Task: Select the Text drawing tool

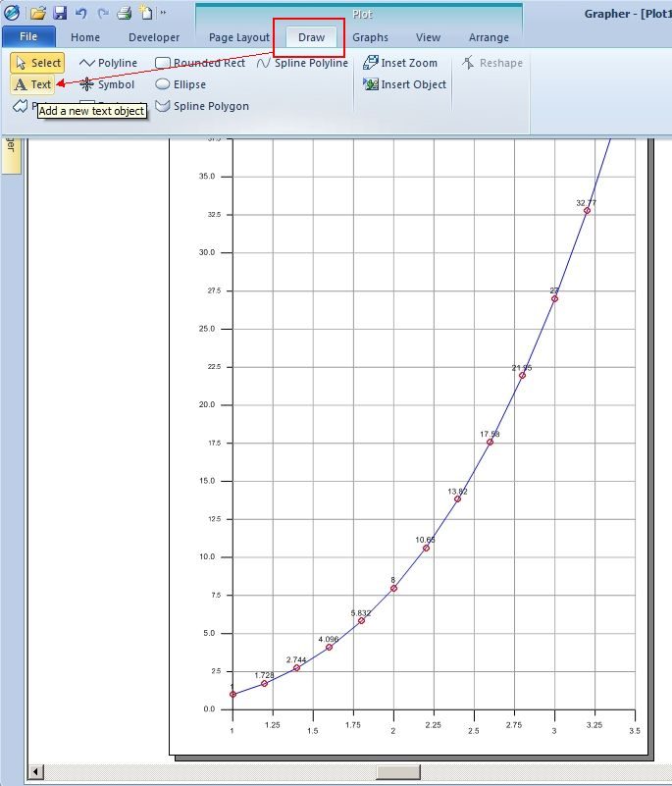Action: click(32, 84)
